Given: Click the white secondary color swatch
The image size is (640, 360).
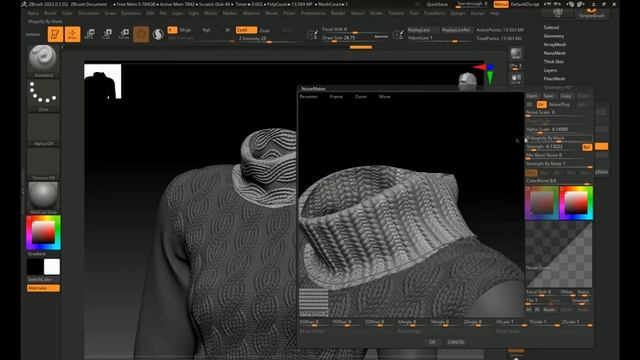Looking at the screenshot, I should tap(52, 267).
